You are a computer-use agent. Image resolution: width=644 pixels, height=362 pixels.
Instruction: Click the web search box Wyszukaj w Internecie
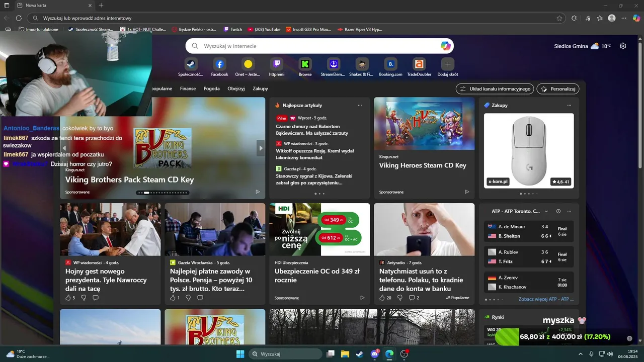coord(319,46)
